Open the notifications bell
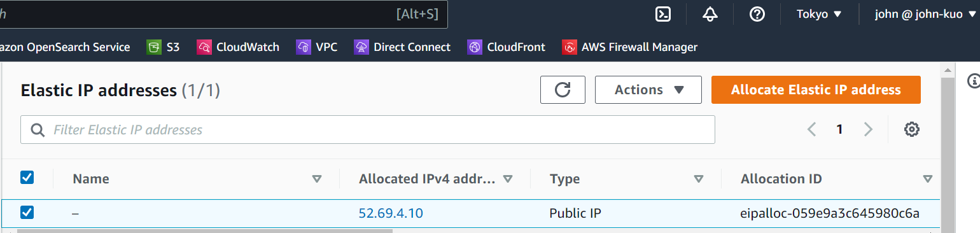The height and width of the screenshot is (233, 980). [710, 14]
